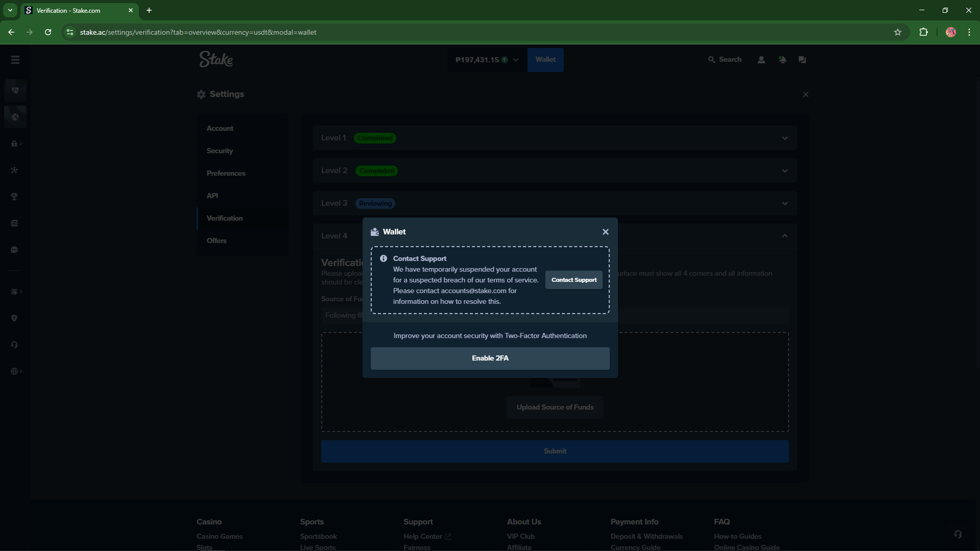Open the Search box in header
This screenshot has width=980, height=551.
(725, 60)
